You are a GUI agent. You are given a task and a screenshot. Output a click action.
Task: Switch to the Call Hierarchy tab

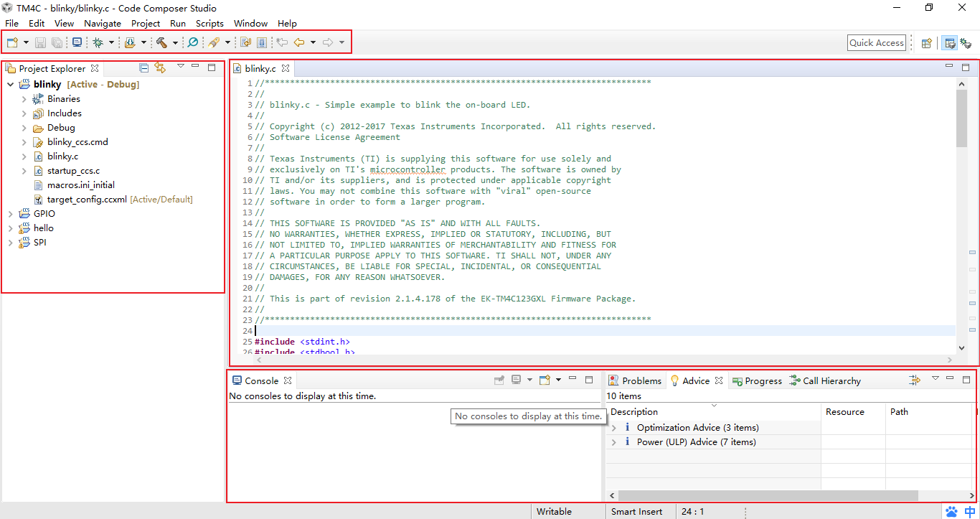tap(824, 380)
